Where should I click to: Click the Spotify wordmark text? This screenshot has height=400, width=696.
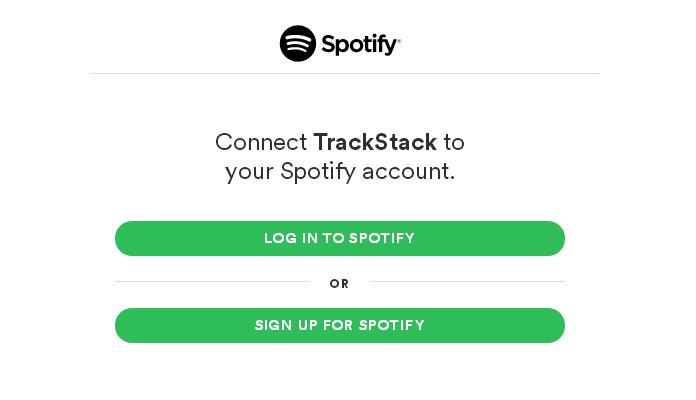coord(359,44)
